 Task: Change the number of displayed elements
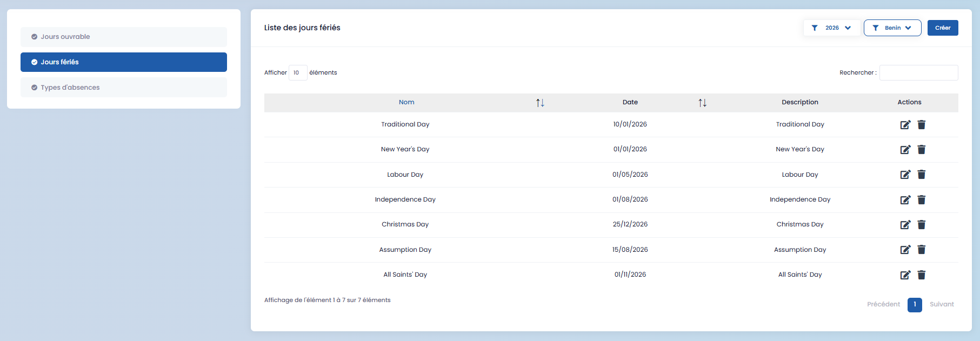[297, 73]
